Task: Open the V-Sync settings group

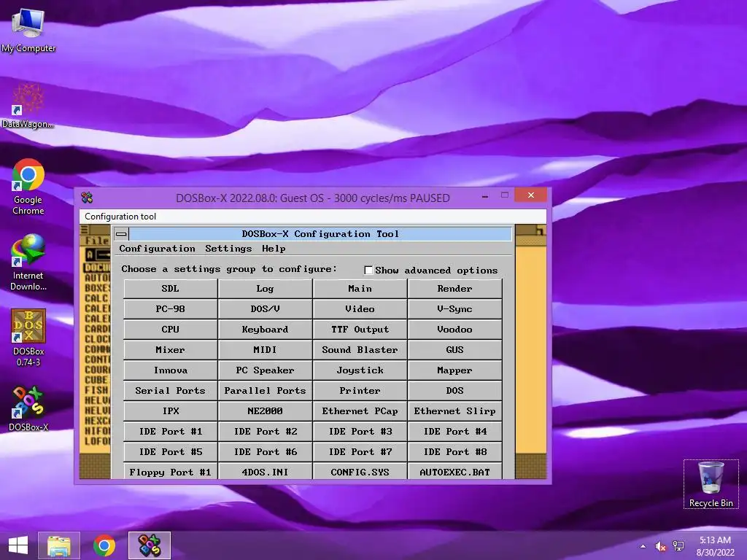Action: 454,309
